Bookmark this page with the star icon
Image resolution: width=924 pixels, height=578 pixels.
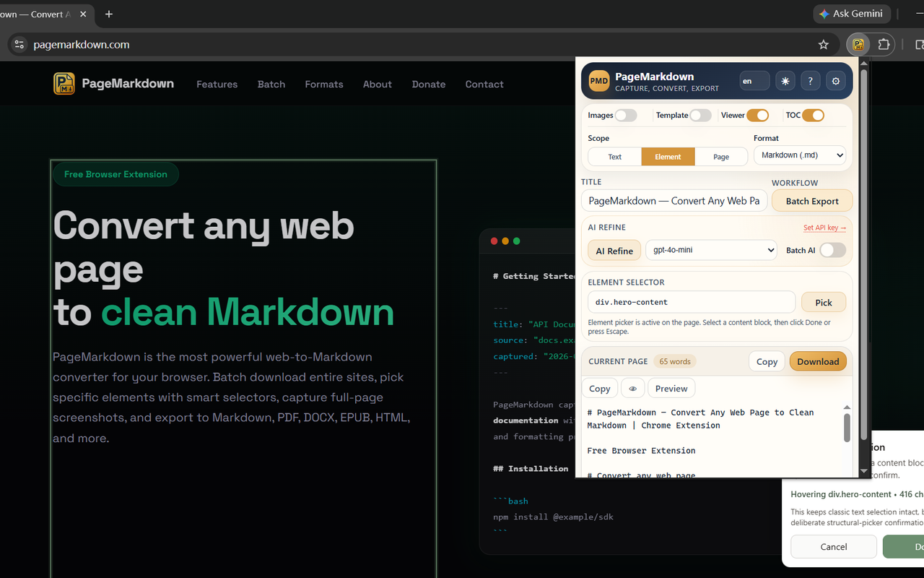pos(824,45)
